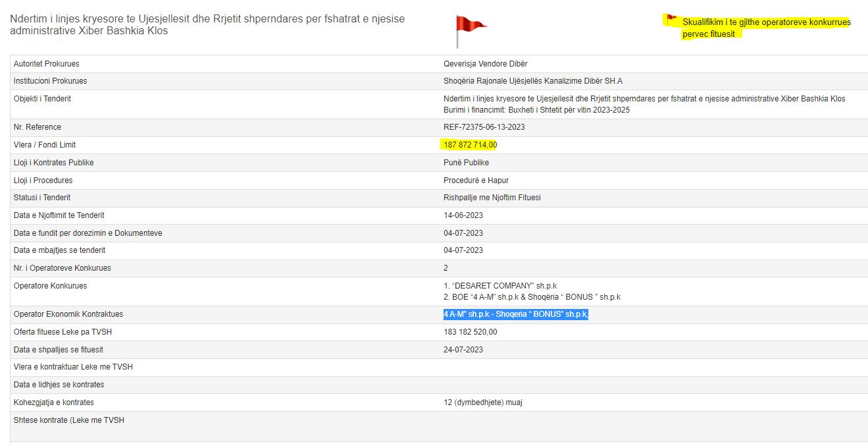
Task: Click reference REF-72375-06-13-2023
Action: 484,127
